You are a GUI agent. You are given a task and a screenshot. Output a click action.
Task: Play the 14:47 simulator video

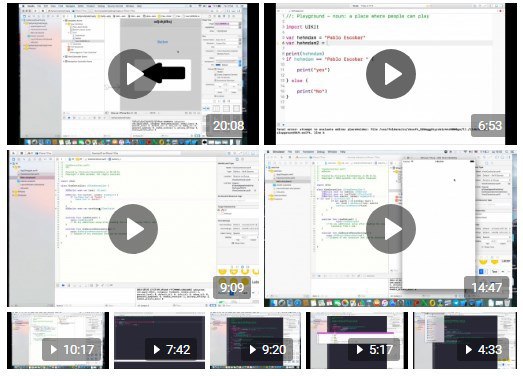391,229
